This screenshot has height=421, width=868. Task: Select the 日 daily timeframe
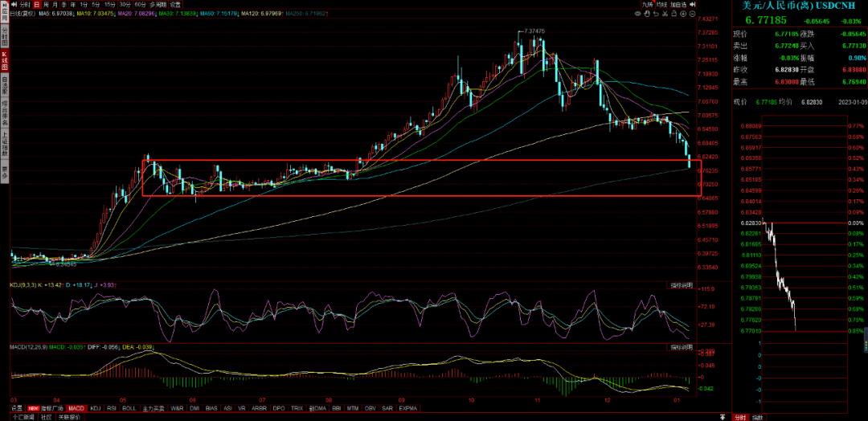(36, 5)
